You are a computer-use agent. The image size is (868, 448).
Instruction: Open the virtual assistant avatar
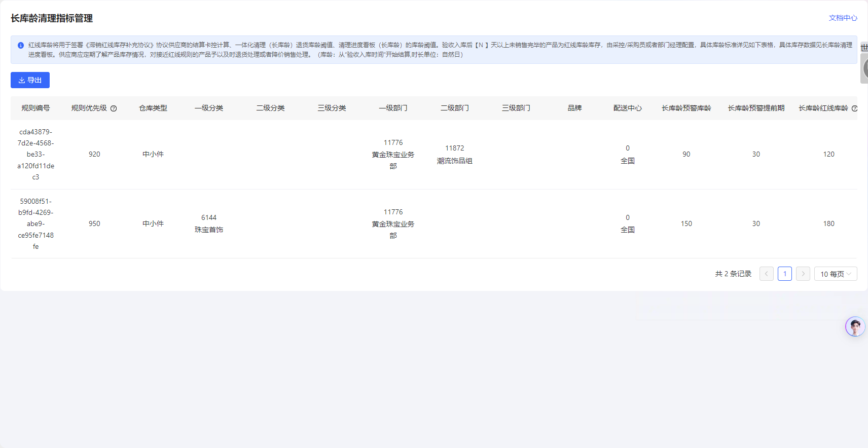tap(855, 327)
